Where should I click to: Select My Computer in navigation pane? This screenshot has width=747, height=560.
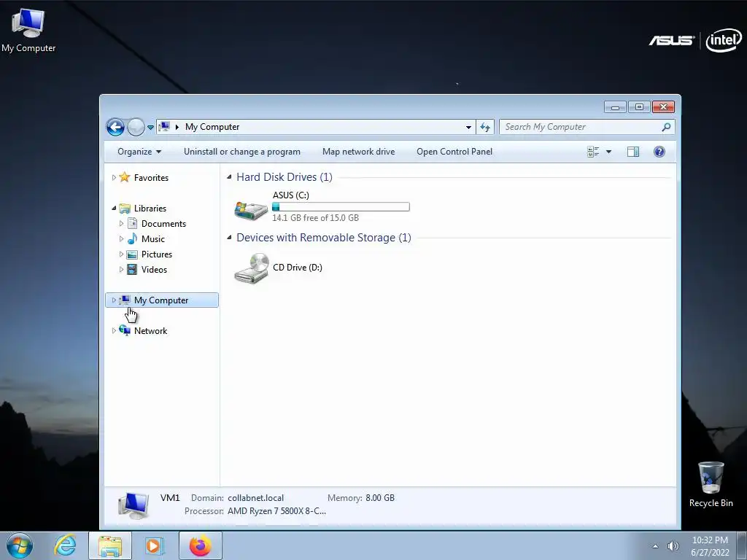[161, 300]
